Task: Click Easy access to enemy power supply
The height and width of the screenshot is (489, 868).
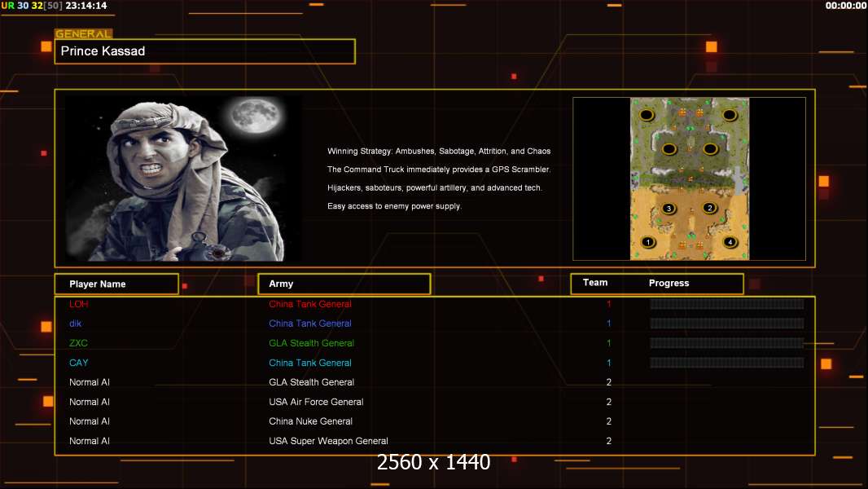Action: 394,206
